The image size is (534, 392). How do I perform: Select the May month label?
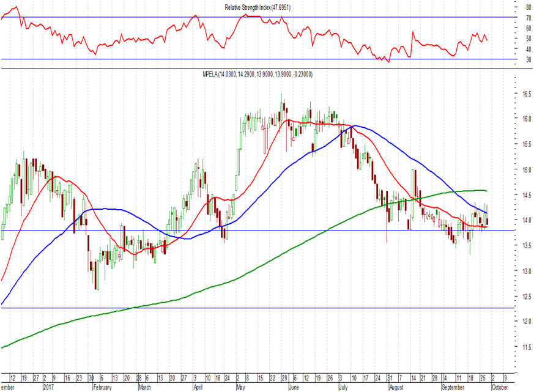point(241,388)
